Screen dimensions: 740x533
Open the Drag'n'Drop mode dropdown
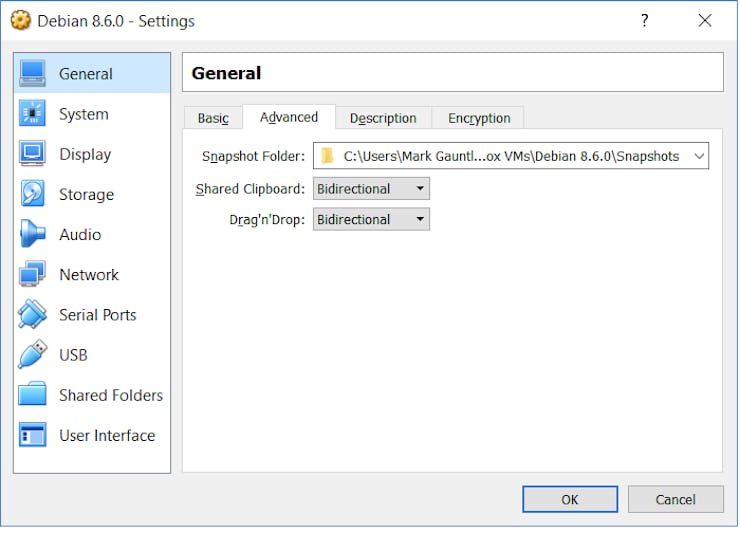click(x=371, y=219)
